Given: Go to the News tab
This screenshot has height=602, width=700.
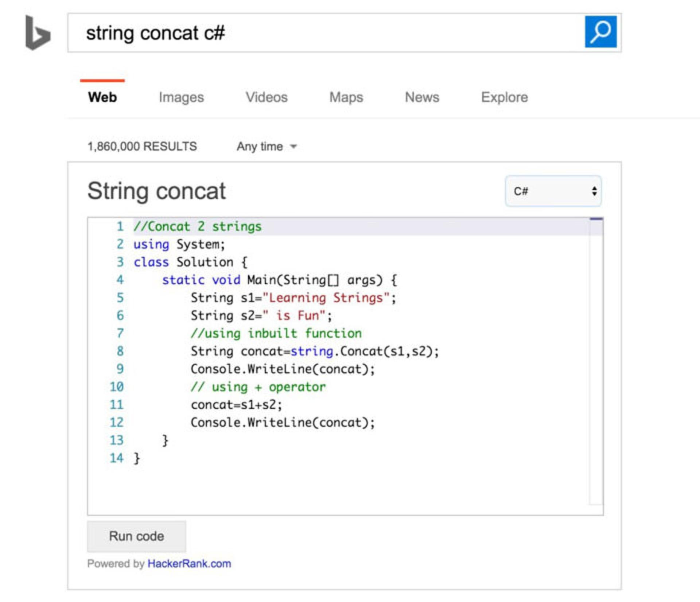Looking at the screenshot, I should tap(422, 97).
